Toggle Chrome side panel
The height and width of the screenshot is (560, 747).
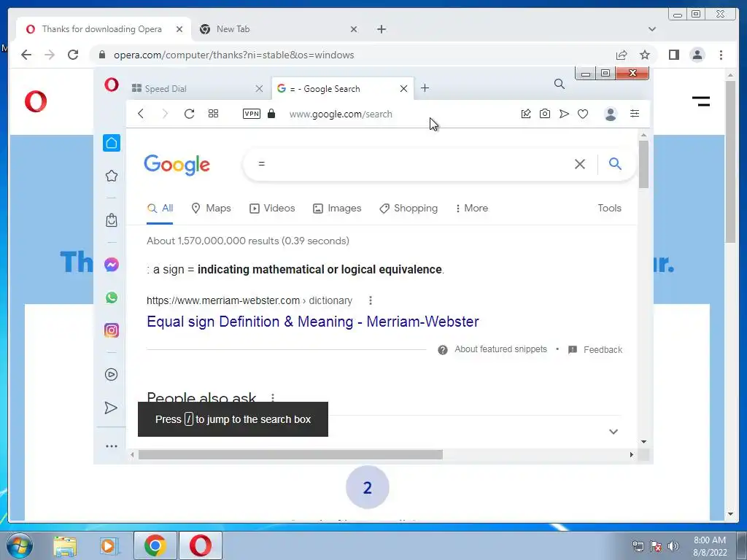[673, 55]
